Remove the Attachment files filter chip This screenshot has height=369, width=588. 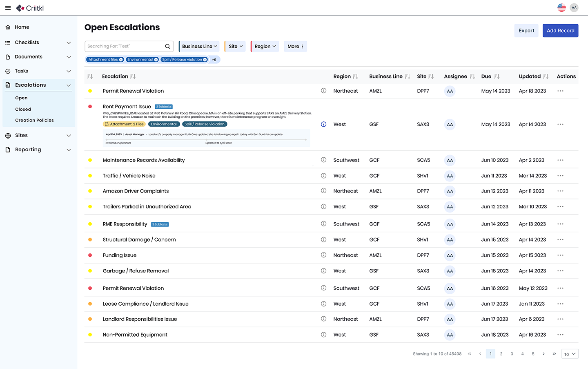click(x=121, y=60)
